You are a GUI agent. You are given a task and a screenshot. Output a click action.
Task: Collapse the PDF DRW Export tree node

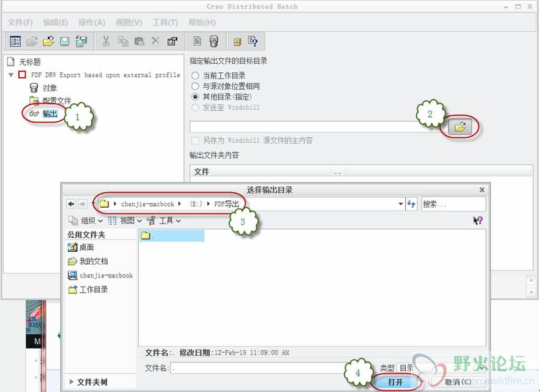(x=11, y=75)
